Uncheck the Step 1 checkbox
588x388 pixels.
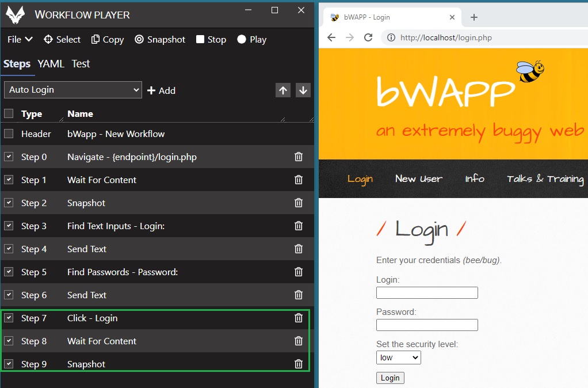point(9,180)
